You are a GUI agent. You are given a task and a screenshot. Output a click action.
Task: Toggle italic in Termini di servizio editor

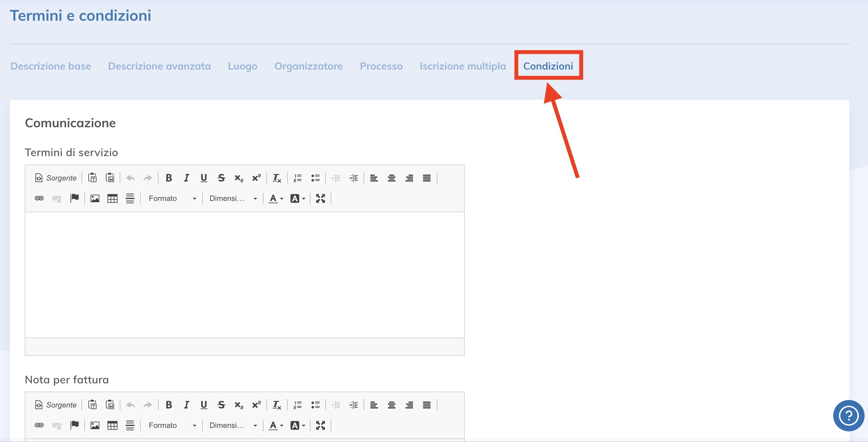click(x=186, y=178)
